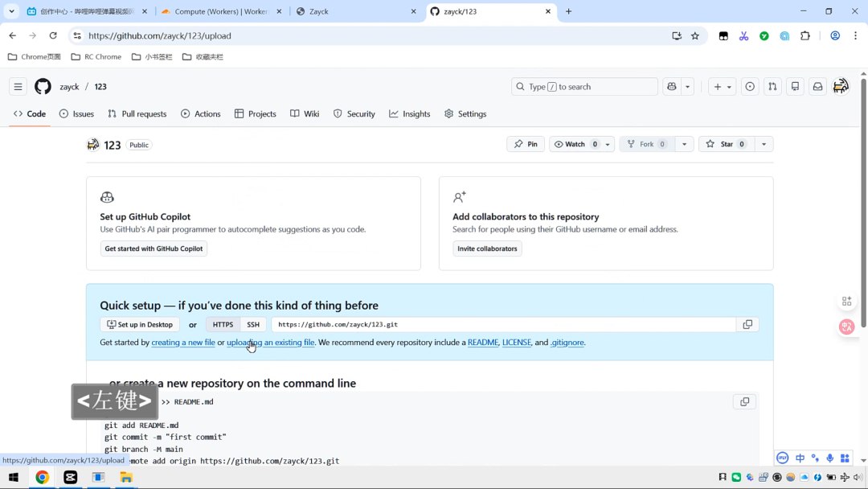Switch clone protocol to SSH
The width and height of the screenshot is (868, 489).
(253, 324)
